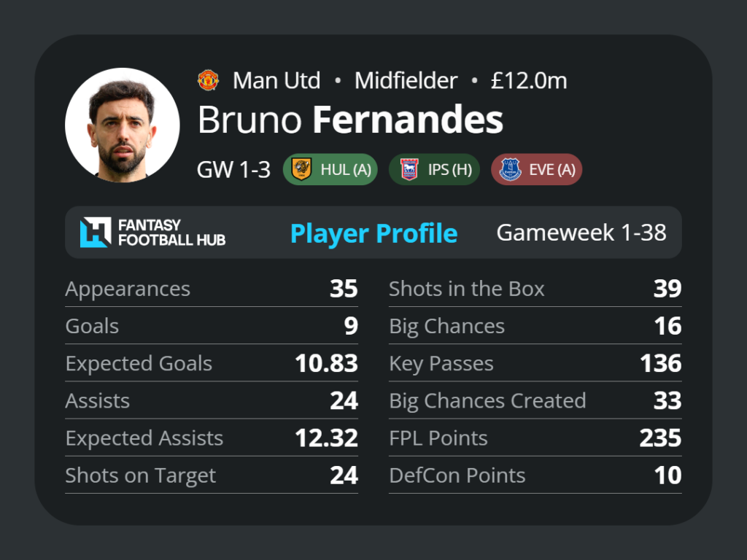Click the Key Passes value 136

point(660,363)
